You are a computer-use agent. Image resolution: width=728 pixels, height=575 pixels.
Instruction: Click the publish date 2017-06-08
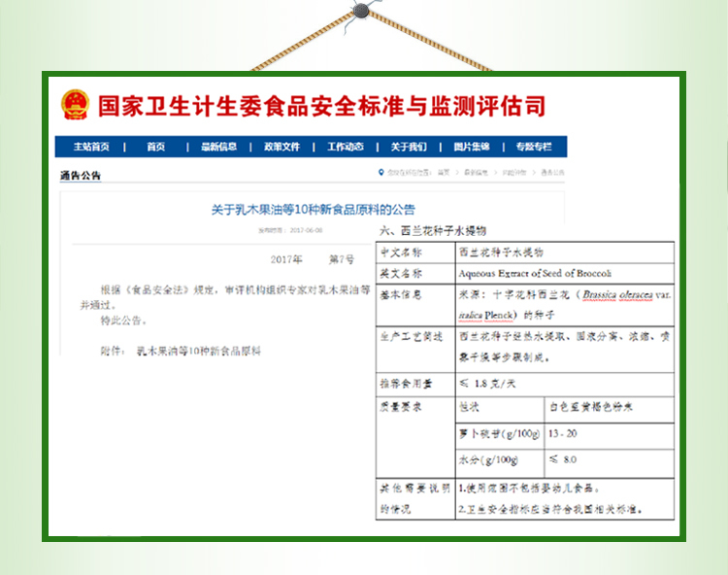tap(306, 230)
